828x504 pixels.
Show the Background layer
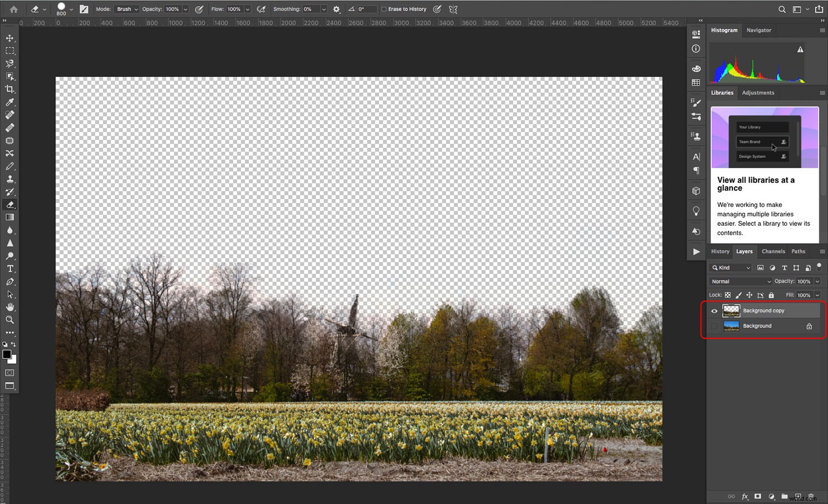click(714, 326)
